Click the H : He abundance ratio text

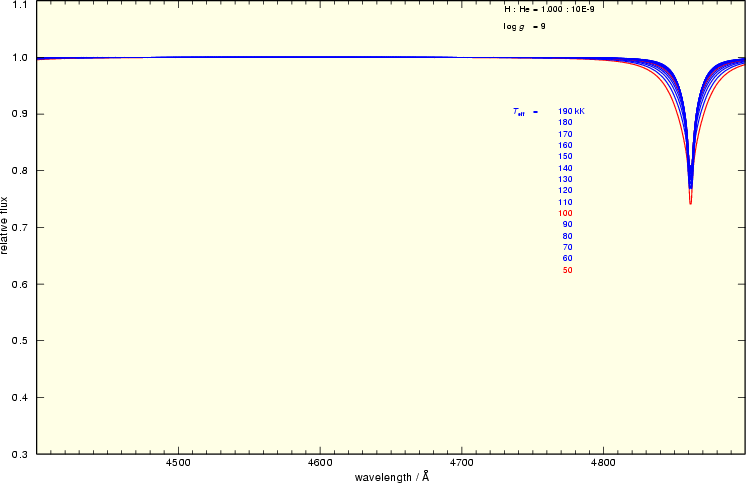[x=549, y=9]
